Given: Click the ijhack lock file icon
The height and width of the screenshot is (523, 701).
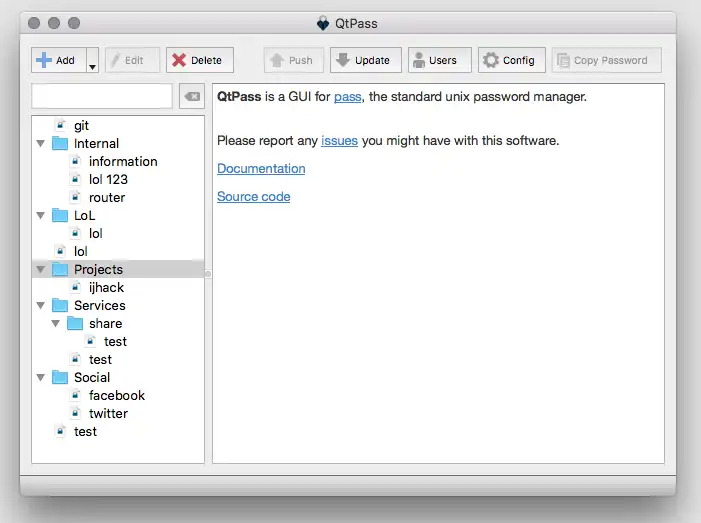Looking at the screenshot, I should pyautogui.click(x=76, y=287).
